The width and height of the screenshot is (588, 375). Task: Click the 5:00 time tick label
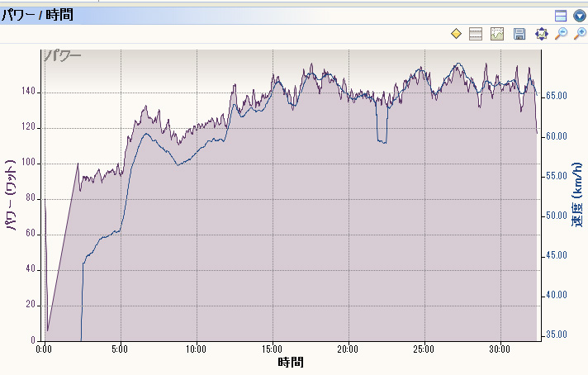[120, 349]
